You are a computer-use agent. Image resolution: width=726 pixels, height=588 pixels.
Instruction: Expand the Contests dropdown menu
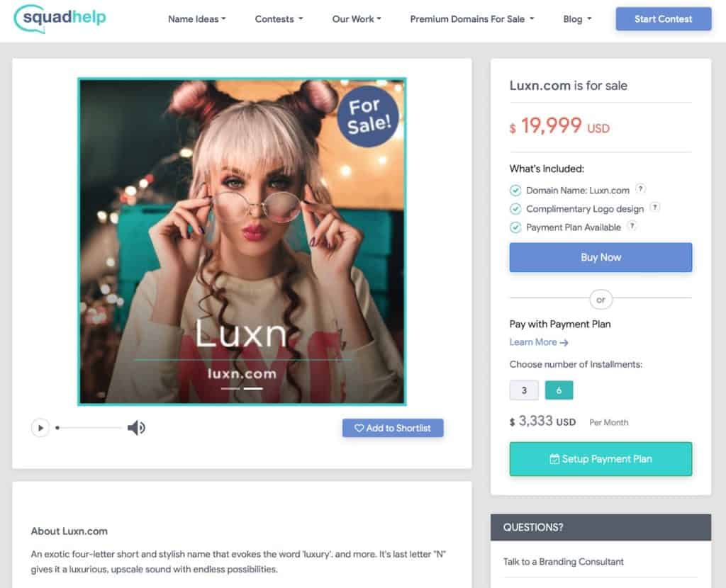pyautogui.click(x=279, y=19)
